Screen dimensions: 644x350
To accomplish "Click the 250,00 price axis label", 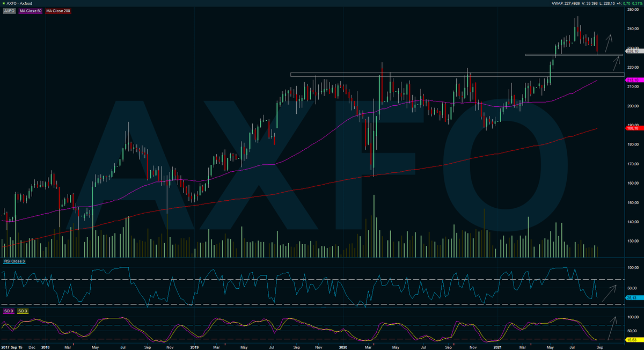I will 632,9.
